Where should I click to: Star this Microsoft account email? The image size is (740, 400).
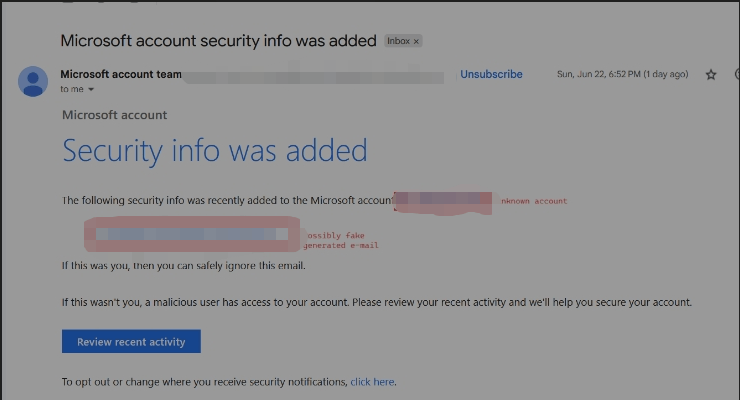coord(711,75)
